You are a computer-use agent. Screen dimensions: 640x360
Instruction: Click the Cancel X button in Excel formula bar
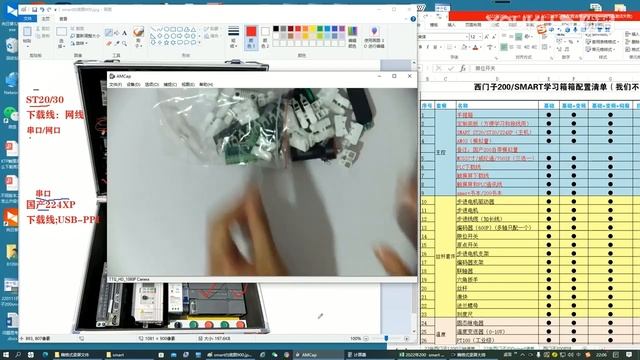438,68
